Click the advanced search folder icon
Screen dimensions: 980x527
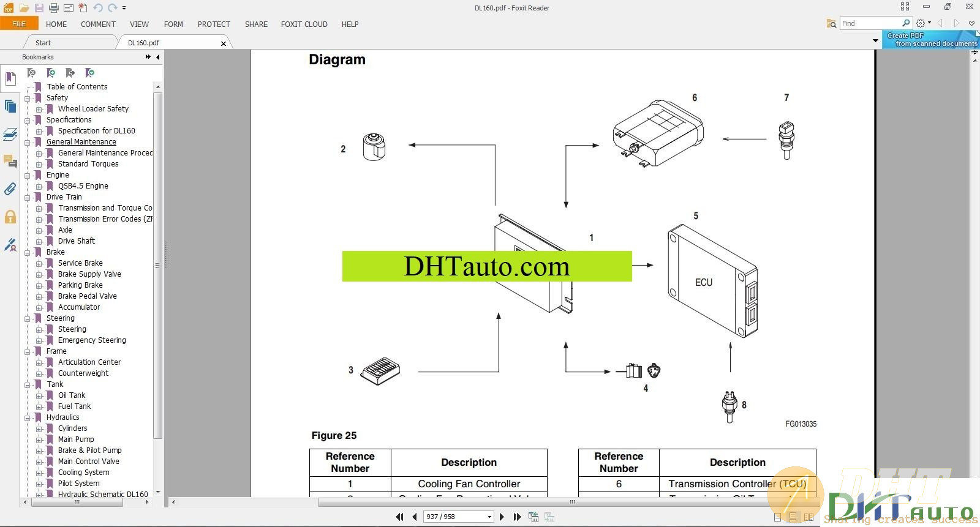pos(831,23)
